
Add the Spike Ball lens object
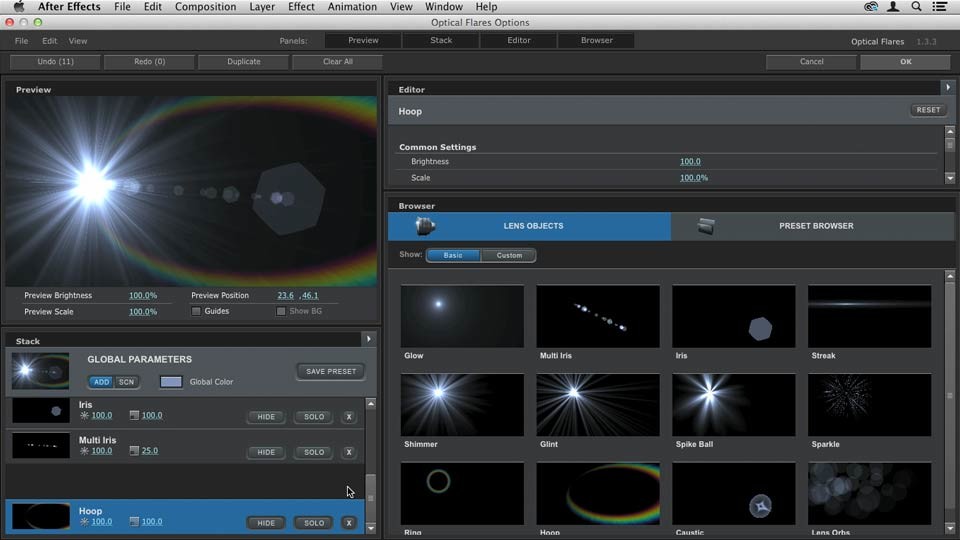(x=734, y=405)
